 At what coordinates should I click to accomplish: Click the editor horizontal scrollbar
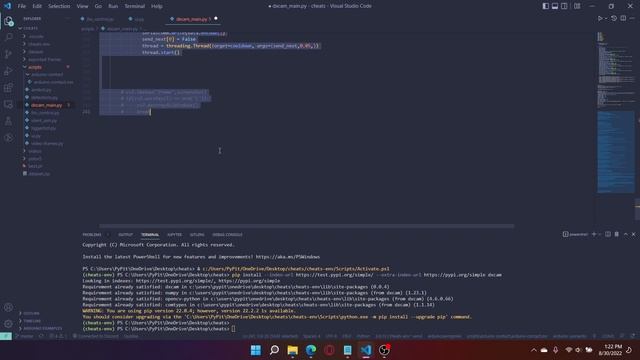306,226
